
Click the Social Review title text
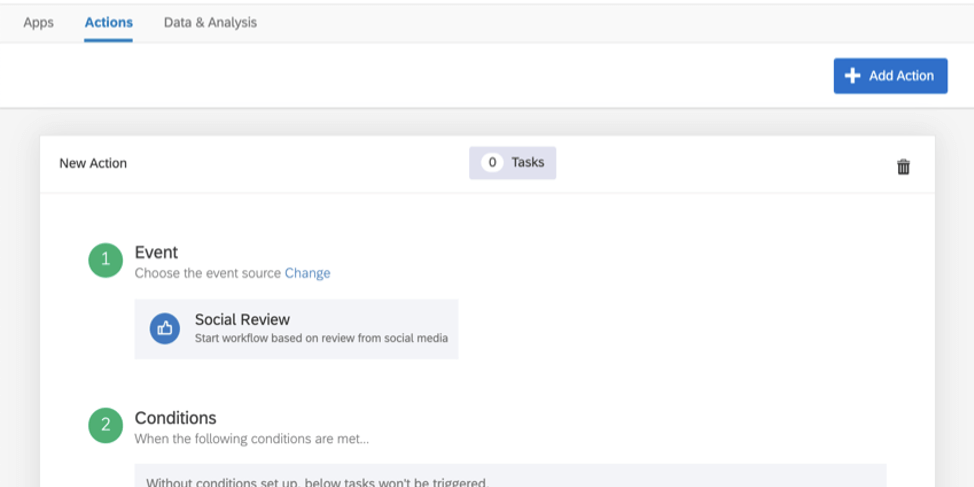pos(242,320)
